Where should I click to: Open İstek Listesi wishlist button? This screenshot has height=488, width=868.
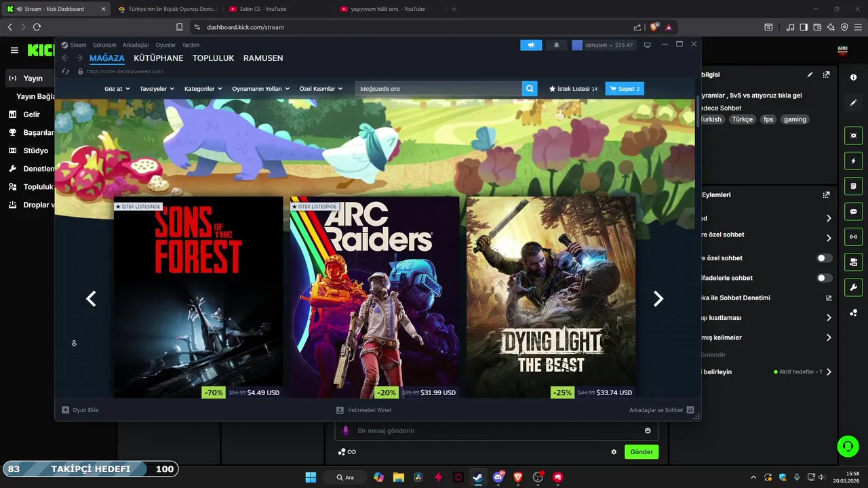coord(573,89)
